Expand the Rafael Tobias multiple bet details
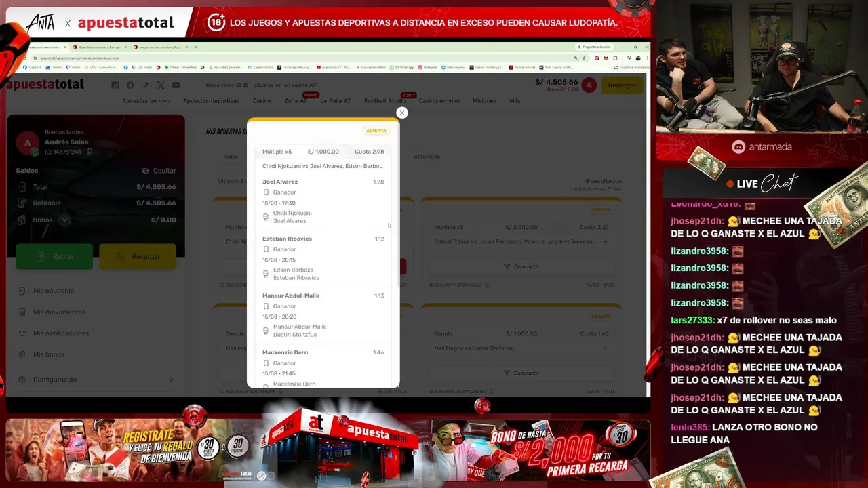 click(x=605, y=242)
